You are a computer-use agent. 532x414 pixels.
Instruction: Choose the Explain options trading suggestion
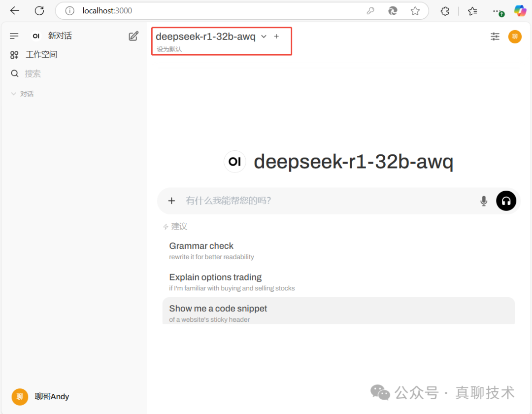338,282
